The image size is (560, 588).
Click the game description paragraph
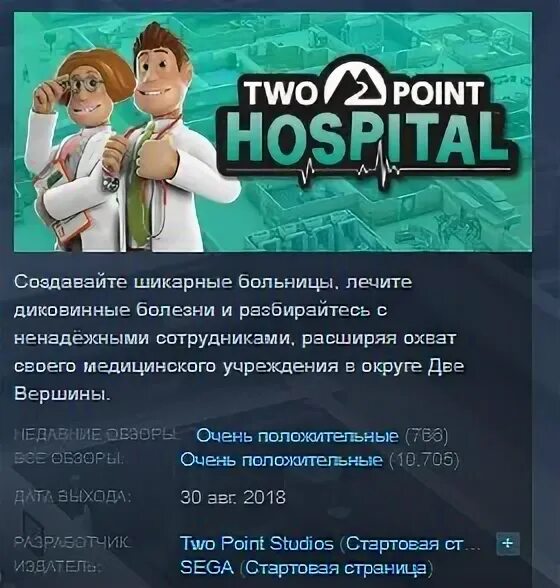pos(239,338)
